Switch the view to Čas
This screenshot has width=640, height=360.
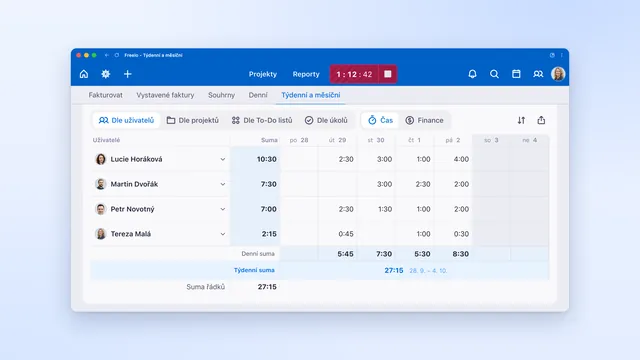pyautogui.click(x=380, y=120)
